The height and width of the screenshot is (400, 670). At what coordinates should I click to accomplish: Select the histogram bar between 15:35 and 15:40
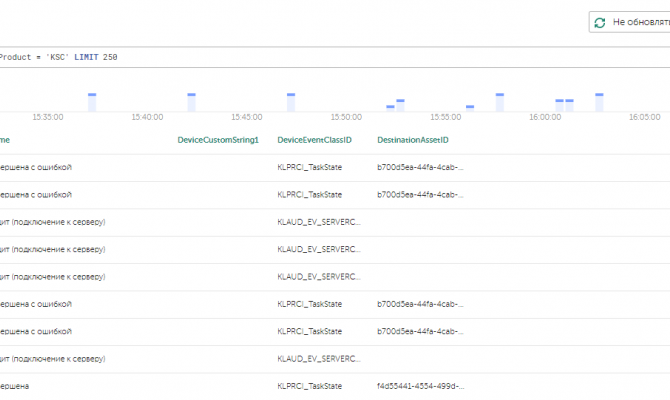pyautogui.click(x=92, y=101)
